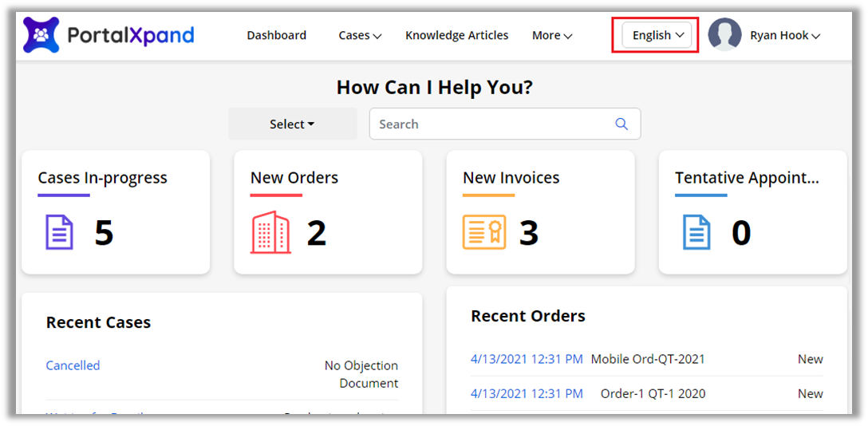Open the English language dropdown
The height and width of the screenshot is (426, 868).
(x=657, y=35)
